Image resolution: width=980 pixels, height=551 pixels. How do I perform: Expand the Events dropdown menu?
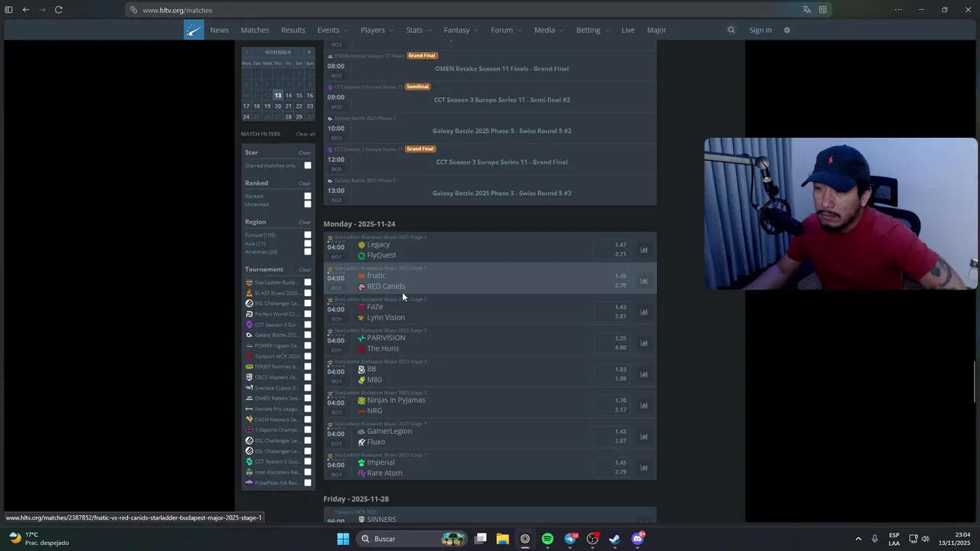tap(332, 30)
